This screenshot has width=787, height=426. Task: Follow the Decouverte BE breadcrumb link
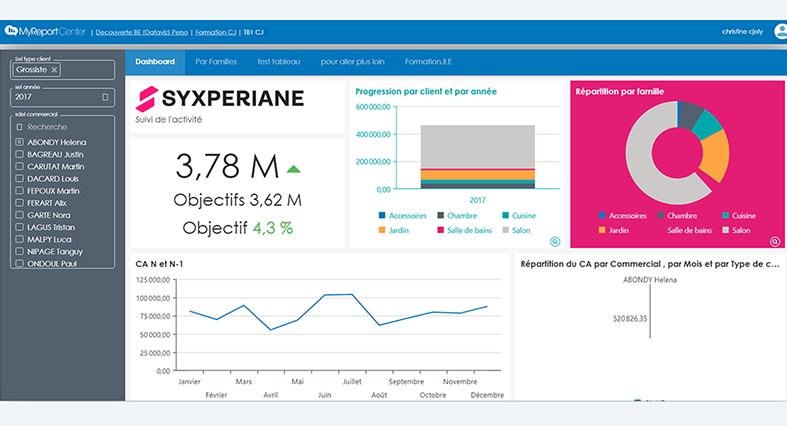[142, 32]
